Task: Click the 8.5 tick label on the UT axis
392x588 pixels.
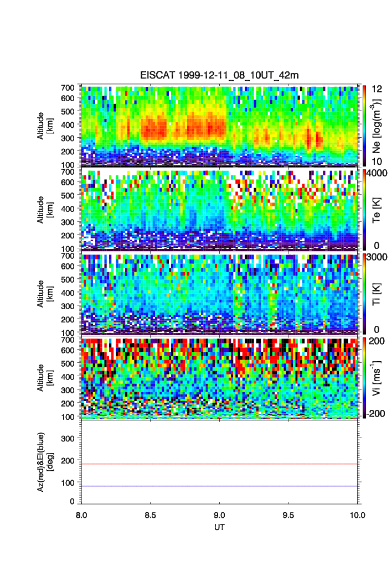Action: [x=151, y=514]
